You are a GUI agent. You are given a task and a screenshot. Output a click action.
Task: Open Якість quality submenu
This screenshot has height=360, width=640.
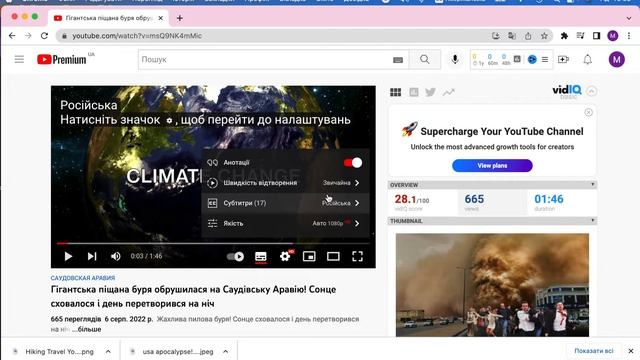tap(285, 223)
